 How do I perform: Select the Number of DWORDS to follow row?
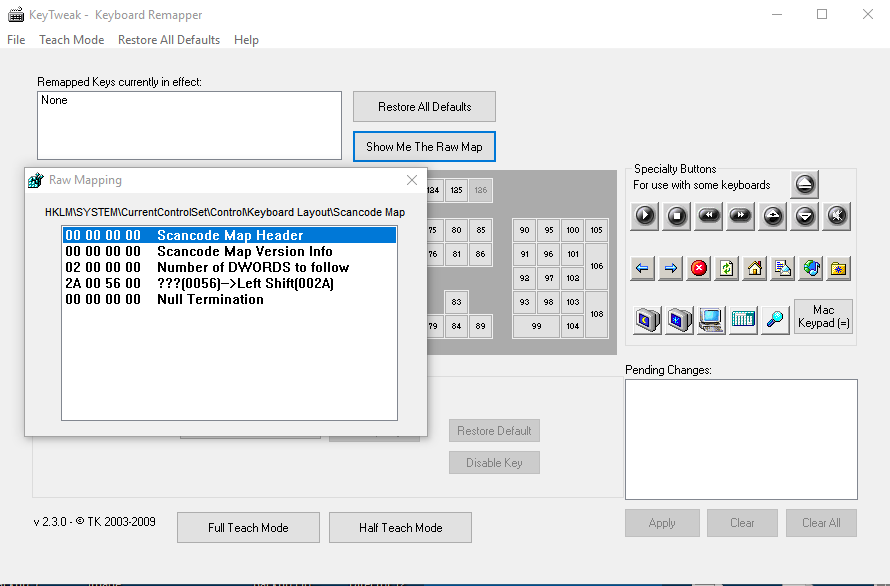pyautogui.click(x=229, y=267)
